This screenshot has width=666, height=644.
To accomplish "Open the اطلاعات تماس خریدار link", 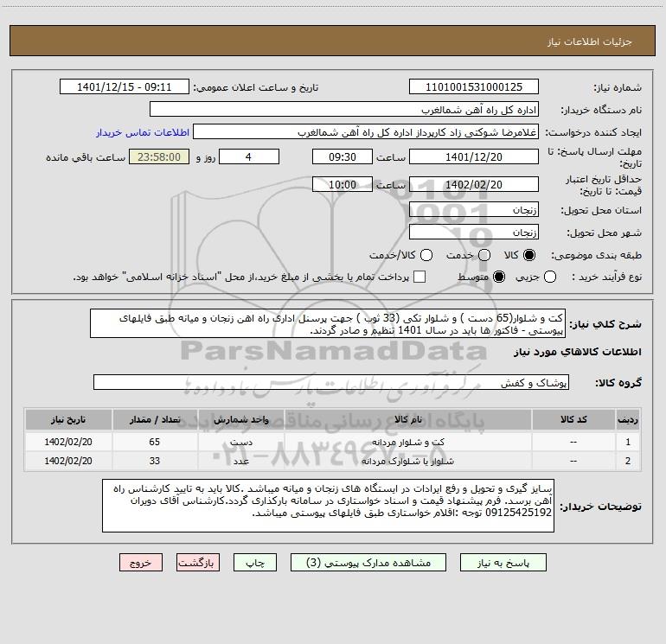I will click(x=143, y=132).
